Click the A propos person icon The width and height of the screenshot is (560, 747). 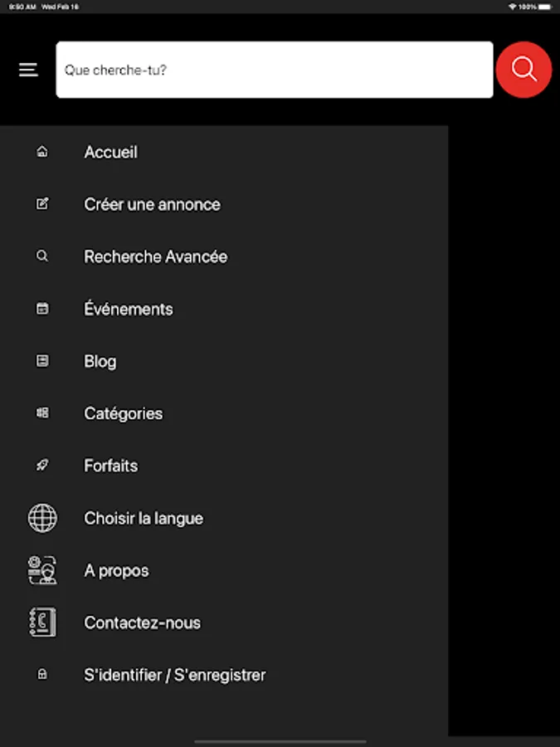click(x=42, y=570)
